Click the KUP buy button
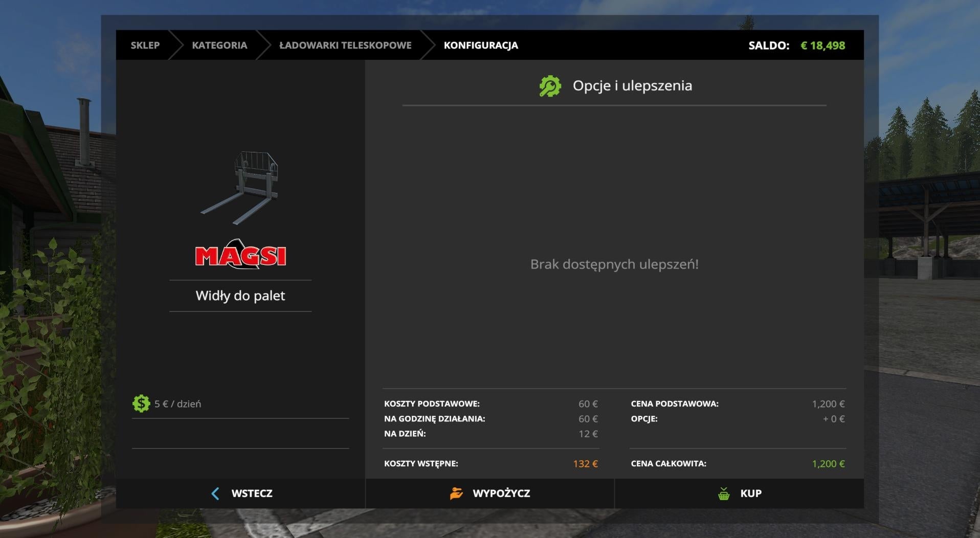The image size is (980, 538). [x=739, y=494]
